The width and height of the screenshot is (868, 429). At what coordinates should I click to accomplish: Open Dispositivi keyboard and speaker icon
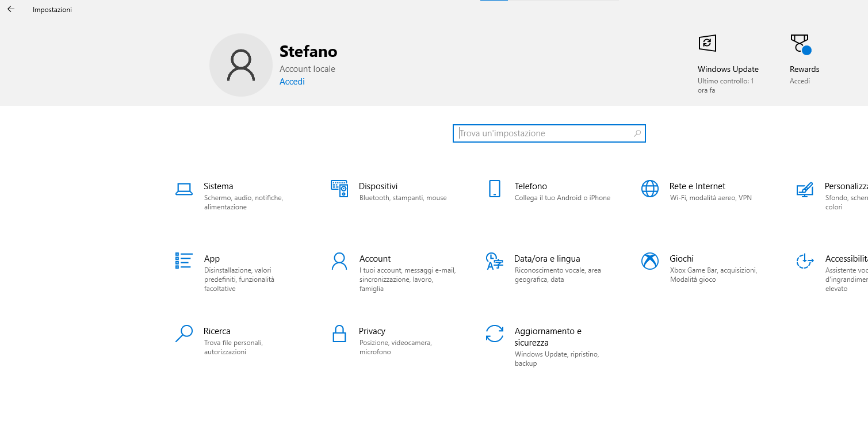pos(339,189)
